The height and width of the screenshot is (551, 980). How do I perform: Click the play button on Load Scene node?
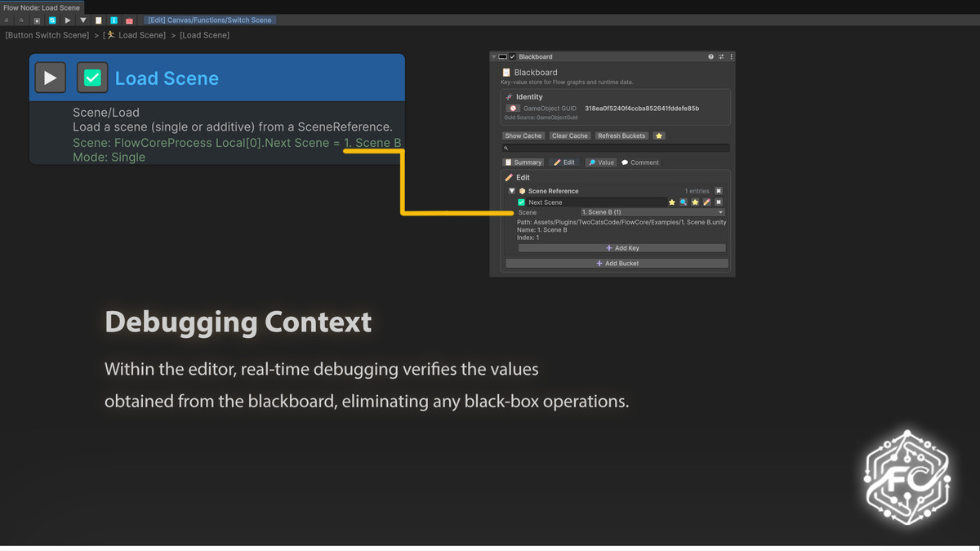(50, 78)
